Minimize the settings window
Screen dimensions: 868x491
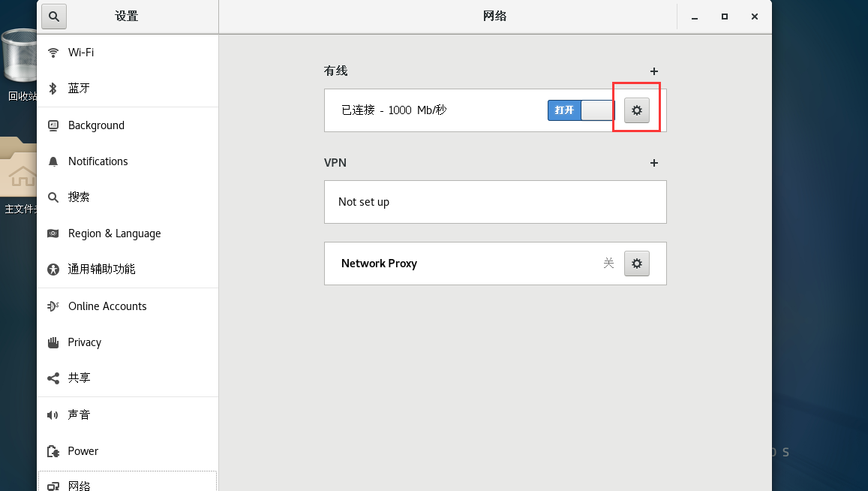point(694,17)
